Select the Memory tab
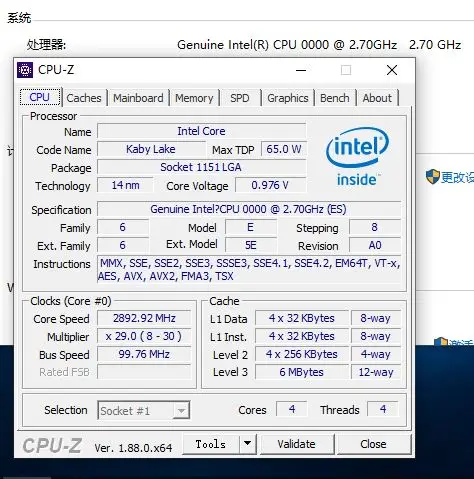Screen dimensions: 474x479 194,98
